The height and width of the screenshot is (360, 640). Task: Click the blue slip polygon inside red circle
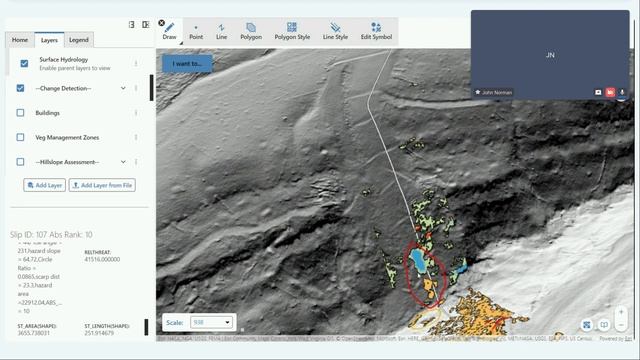point(418,261)
